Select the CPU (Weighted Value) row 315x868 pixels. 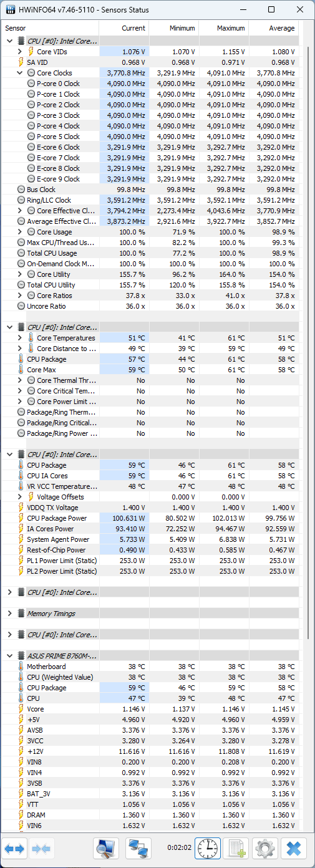(150, 677)
